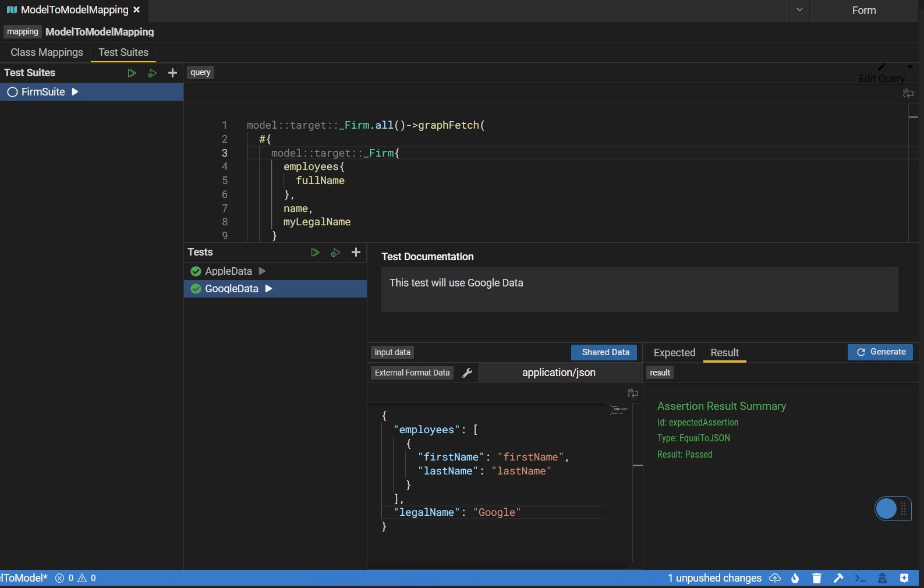
Task: Run all test suites with the play icon
Action: coord(132,73)
